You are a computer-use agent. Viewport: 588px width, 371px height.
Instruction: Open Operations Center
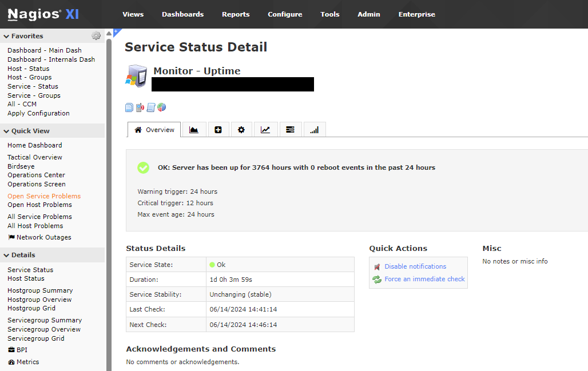[x=36, y=175]
